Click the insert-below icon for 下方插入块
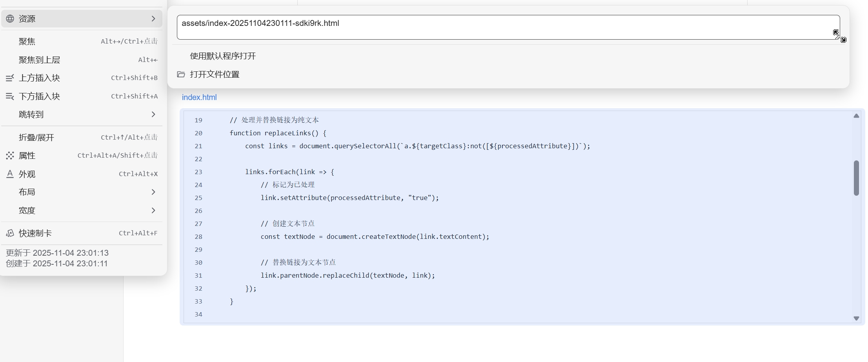 pyautogui.click(x=10, y=96)
